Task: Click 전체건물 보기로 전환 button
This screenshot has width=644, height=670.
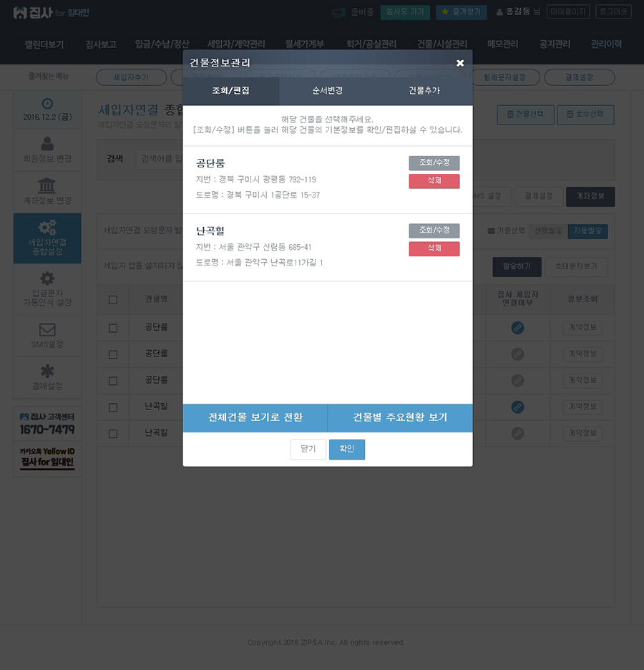Action: point(255,417)
